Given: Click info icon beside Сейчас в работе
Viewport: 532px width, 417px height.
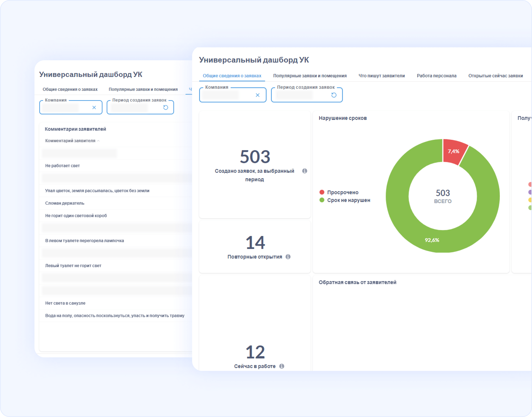Looking at the screenshot, I should click(282, 366).
